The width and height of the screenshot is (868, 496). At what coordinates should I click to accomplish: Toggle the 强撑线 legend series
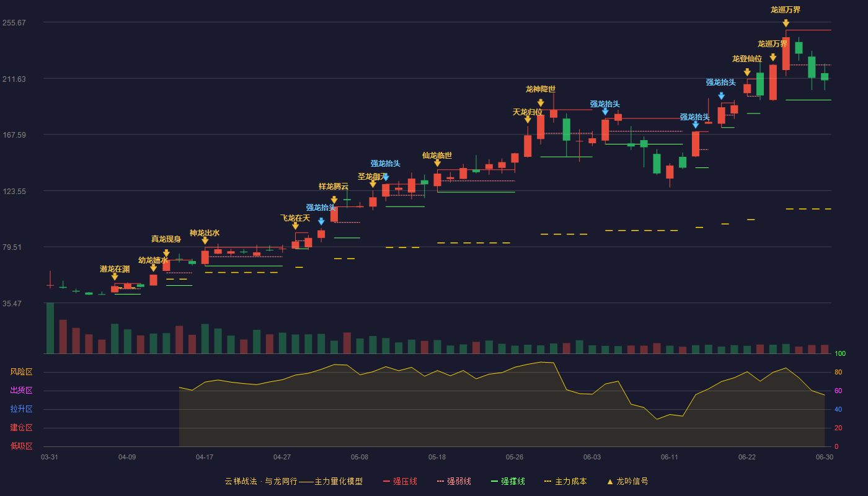pos(508,481)
